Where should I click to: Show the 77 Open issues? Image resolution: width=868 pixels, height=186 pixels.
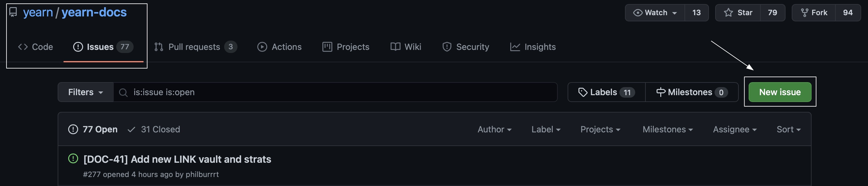pyautogui.click(x=93, y=129)
